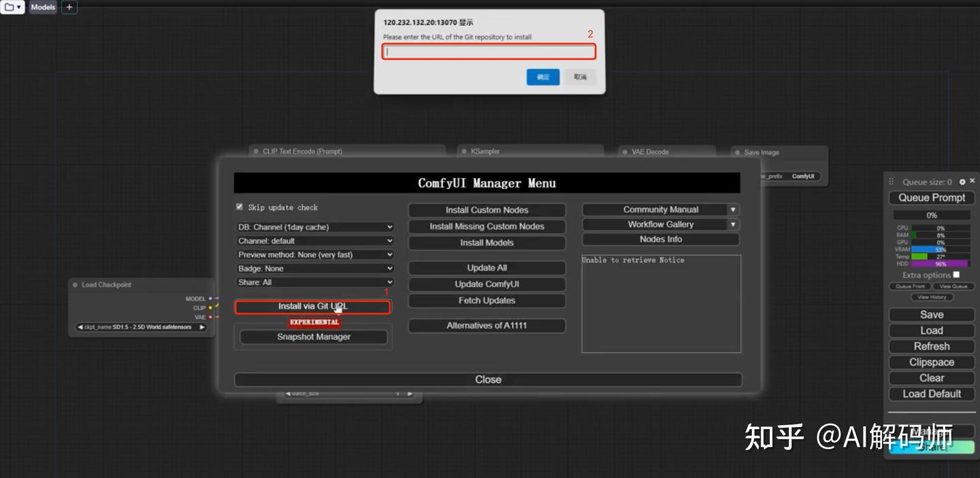Viewport: 980px width, 478px height.
Task: Click Install Missing Custom Nodes
Action: pos(486,226)
